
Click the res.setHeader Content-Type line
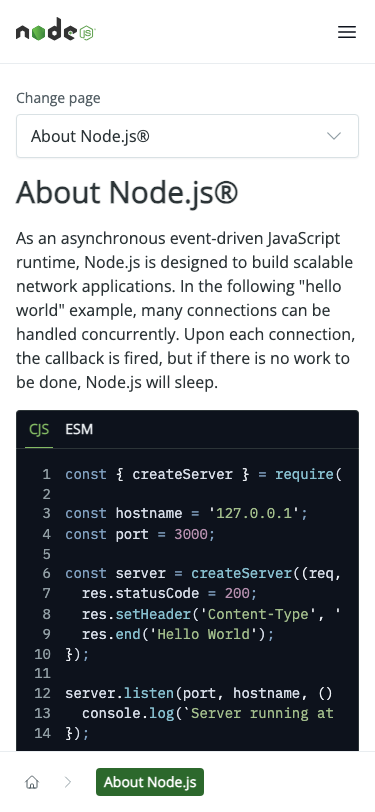(212, 615)
